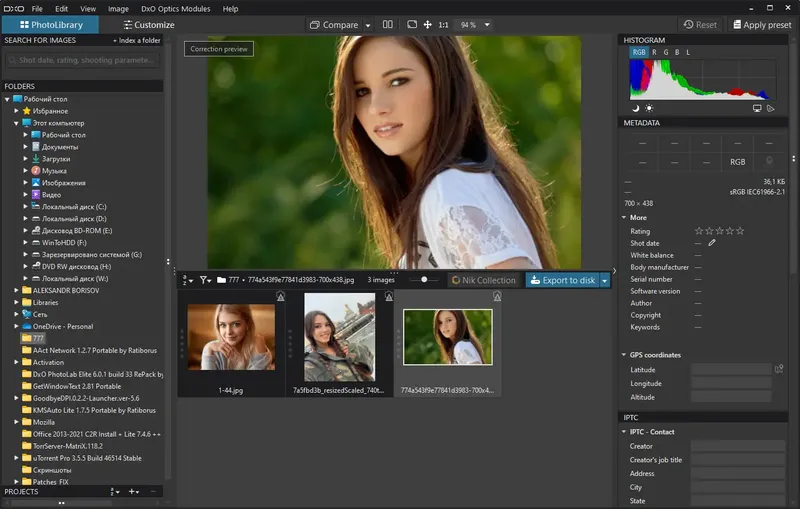
Task: Toggle highlight clipping sun icon
Action: (649, 107)
